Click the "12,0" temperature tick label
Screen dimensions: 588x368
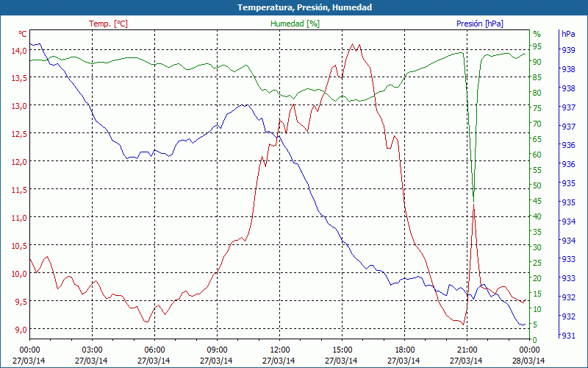point(19,162)
